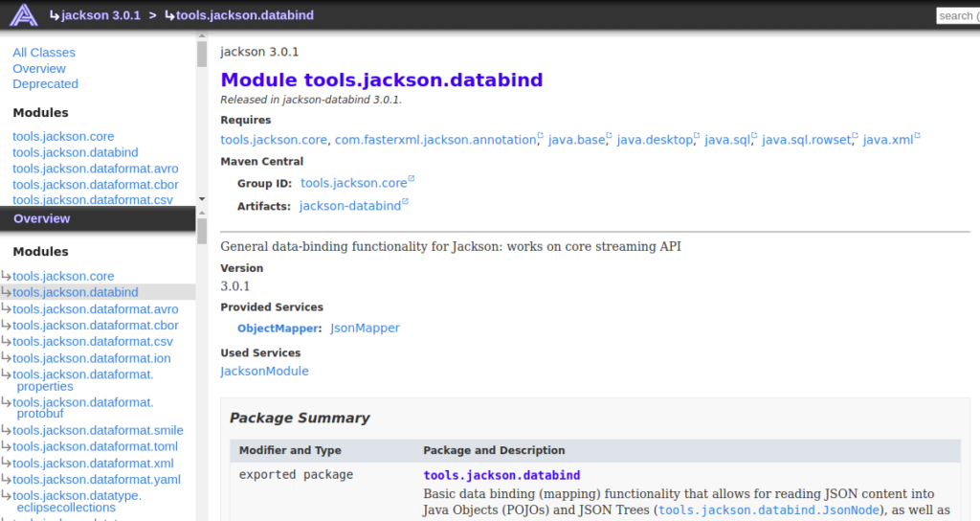Click Package Summary heading
980x521 pixels.
coord(300,418)
